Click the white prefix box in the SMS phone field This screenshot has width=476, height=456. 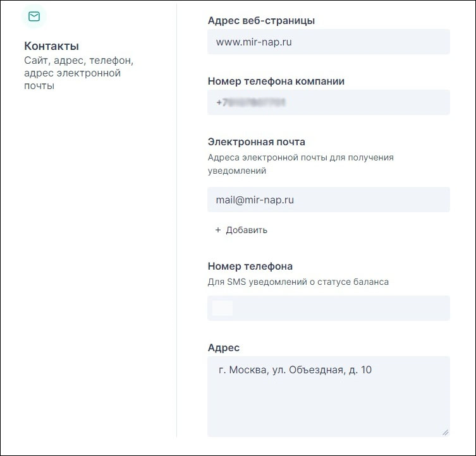point(223,308)
